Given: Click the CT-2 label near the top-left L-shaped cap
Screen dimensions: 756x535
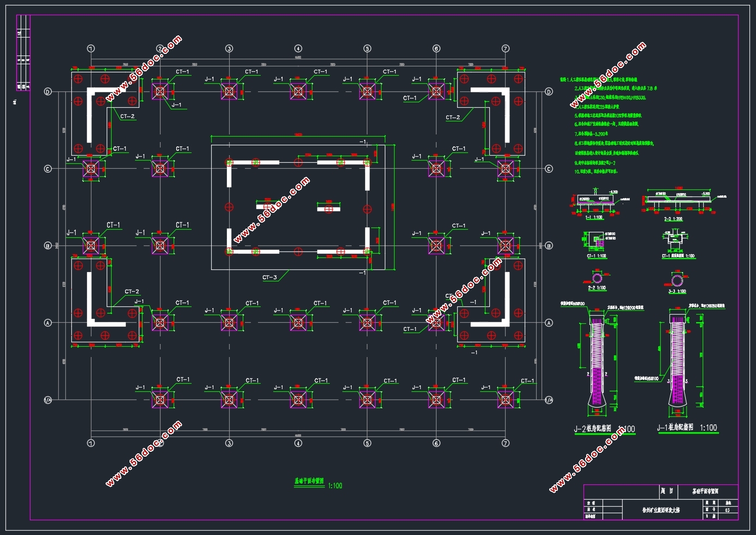Looking at the screenshot, I should pyautogui.click(x=127, y=116).
